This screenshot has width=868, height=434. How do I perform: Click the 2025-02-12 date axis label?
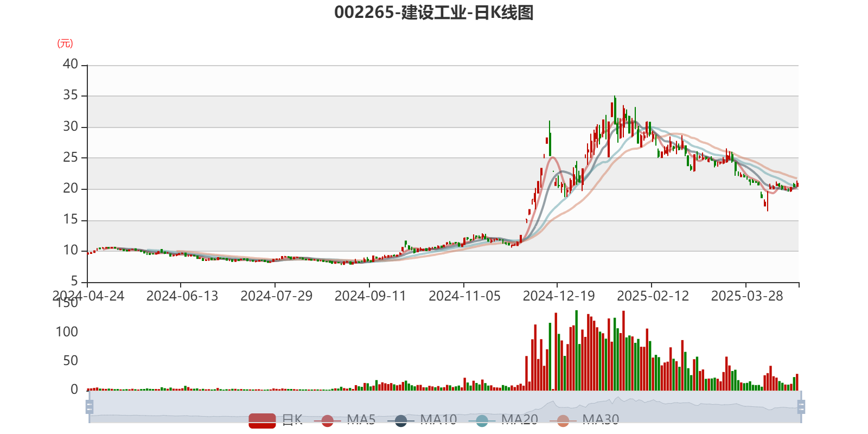click(653, 296)
